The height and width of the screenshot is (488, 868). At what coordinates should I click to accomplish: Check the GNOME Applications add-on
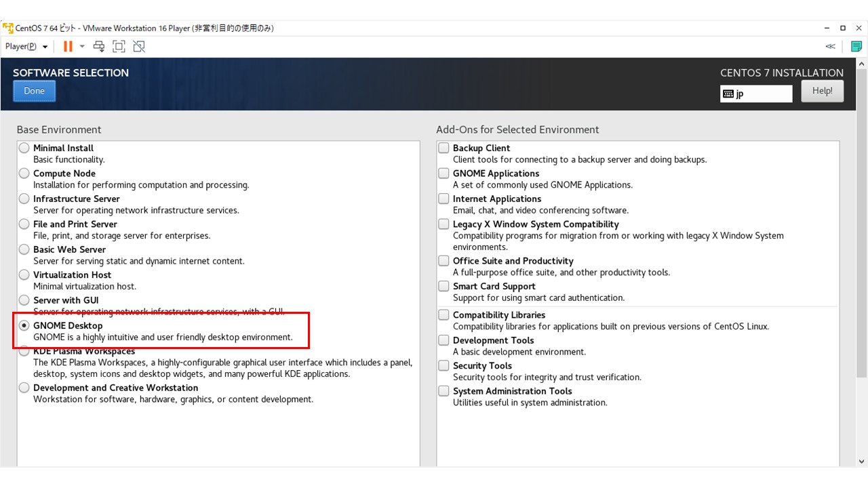(x=443, y=174)
